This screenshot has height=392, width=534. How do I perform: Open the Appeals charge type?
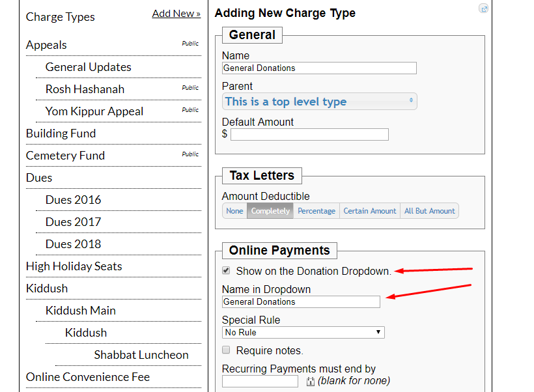(46, 45)
